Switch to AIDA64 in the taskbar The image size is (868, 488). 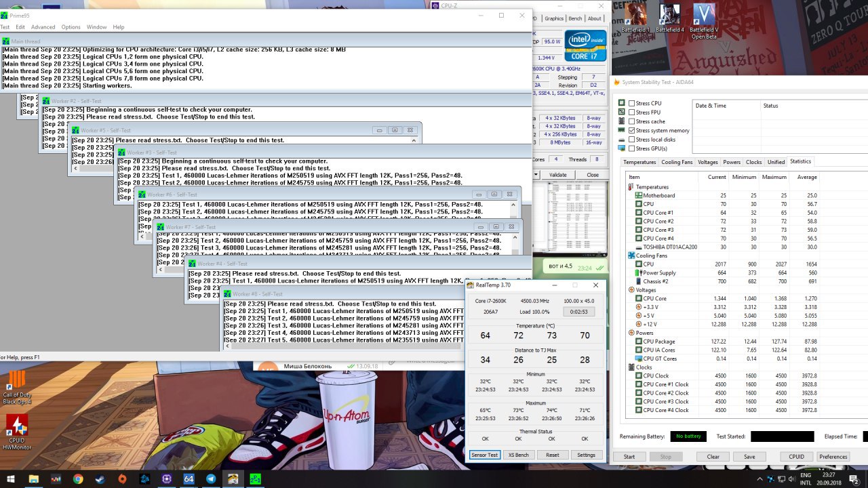tap(189, 479)
